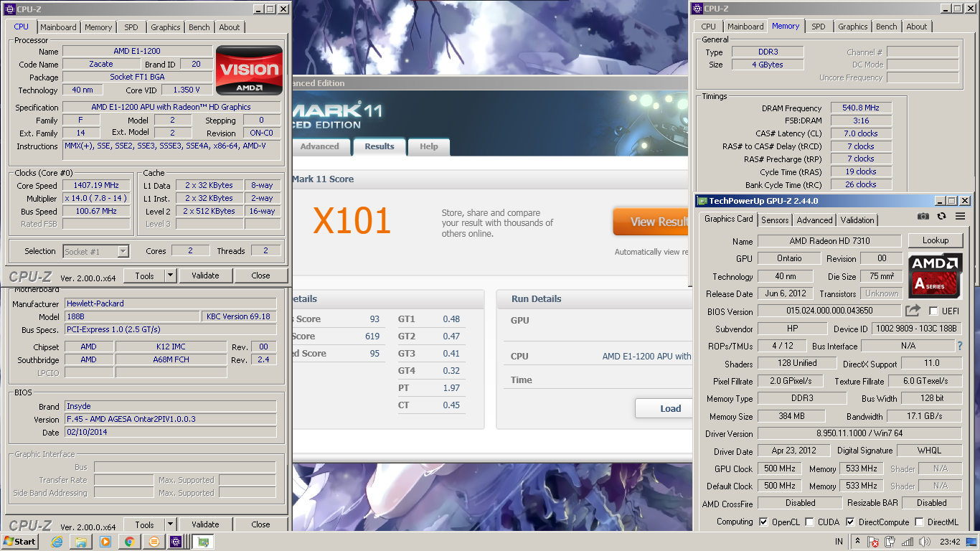Open Internet Explorer from the taskbar
Viewport: 980px width, 551px height.
[57, 542]
